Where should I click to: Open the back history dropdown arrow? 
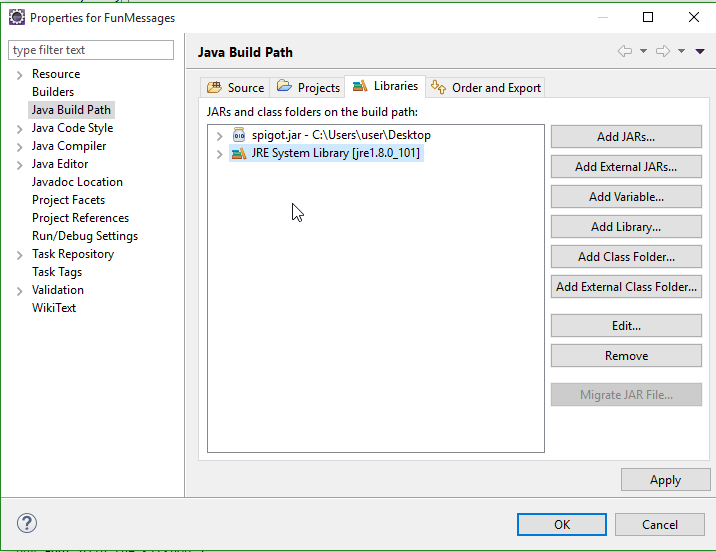[643, 51]
